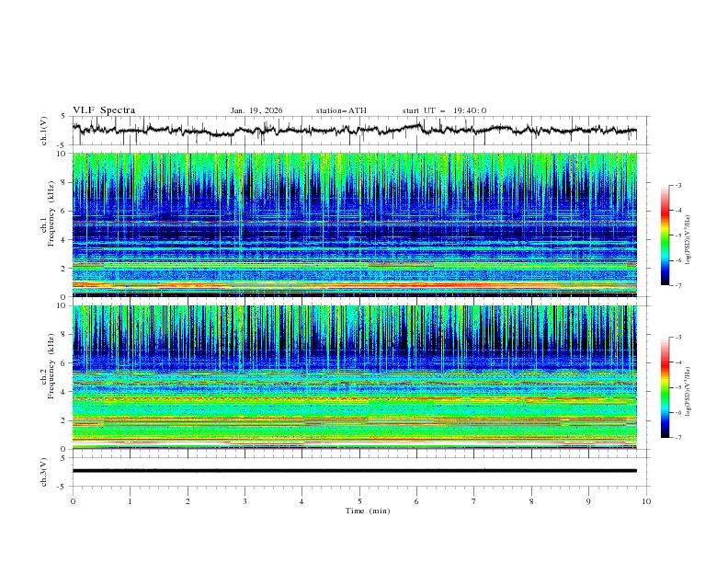Viewport: 728px width, 563px height.
Task: Click the "station=ATH" header label
Action: 341,110
